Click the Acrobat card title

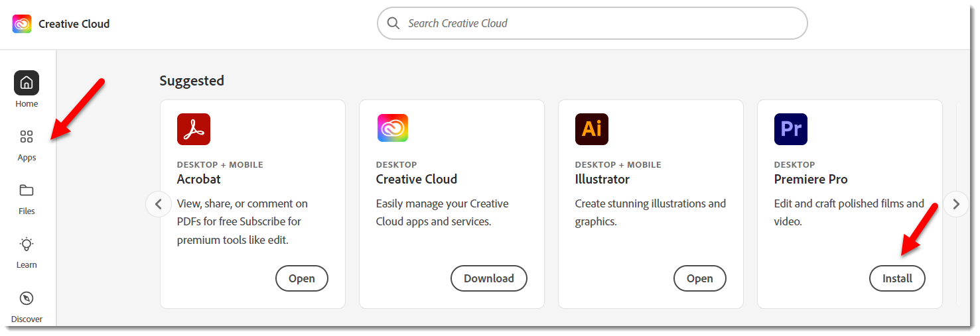pyautogui.click(x=199, y=180)
